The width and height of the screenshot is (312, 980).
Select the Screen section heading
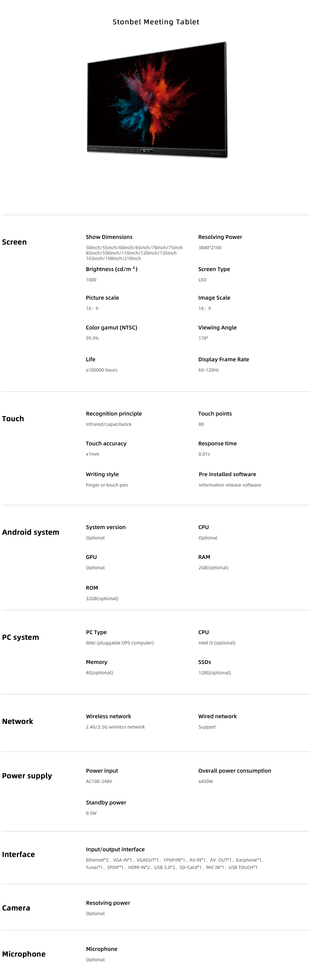pyautogui.click(x=14, y=242)
